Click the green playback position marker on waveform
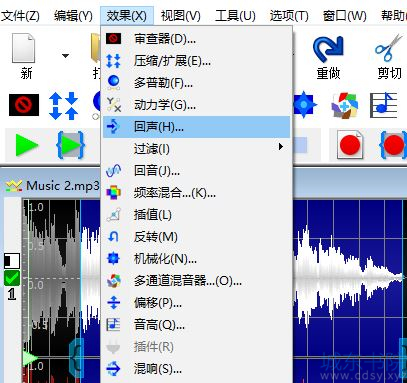Screen dimensions: 407x383 point(30,358)
